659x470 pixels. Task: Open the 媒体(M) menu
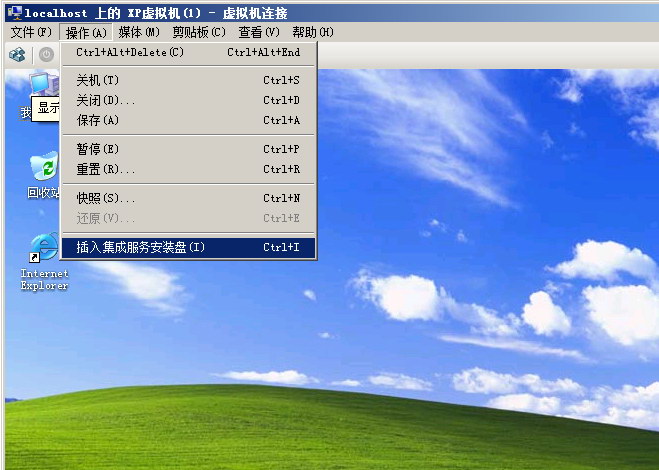[x=139, y=32]
